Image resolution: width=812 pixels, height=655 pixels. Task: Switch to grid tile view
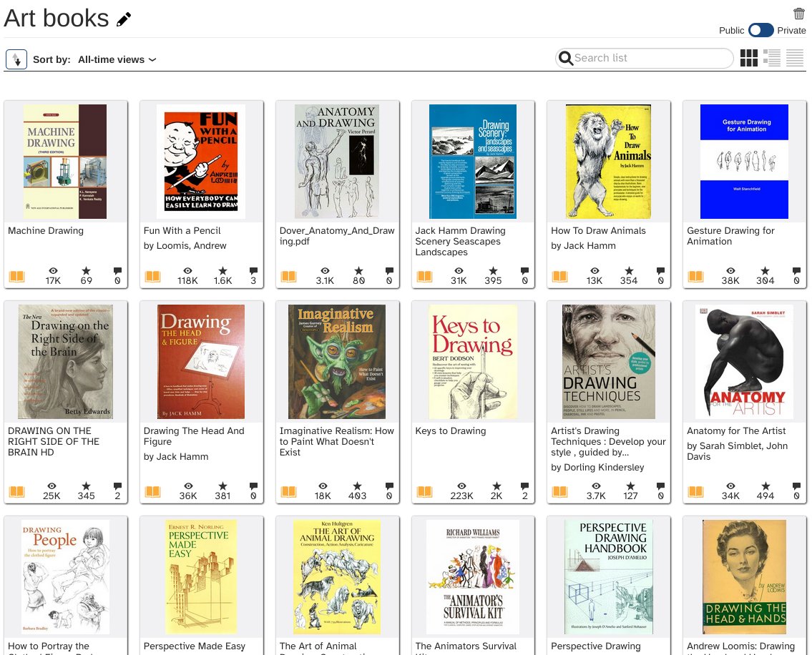pyautogui.click(x=749, y=58)
